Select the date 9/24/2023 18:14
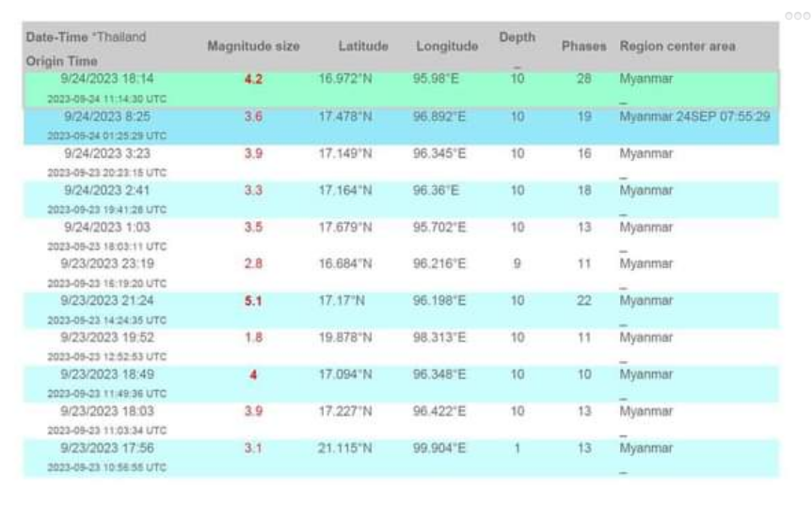Image resolution: width=812 pixels, height=505 pixels. pos(107,79)
